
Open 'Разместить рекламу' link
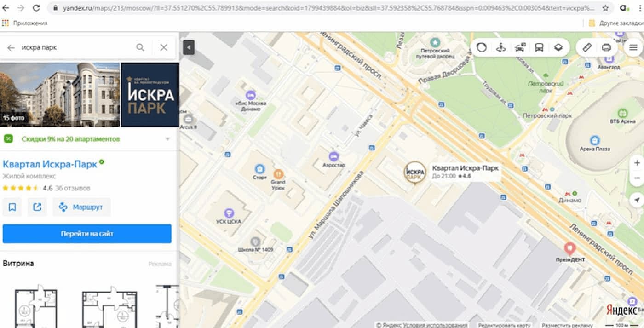point(567,325)
